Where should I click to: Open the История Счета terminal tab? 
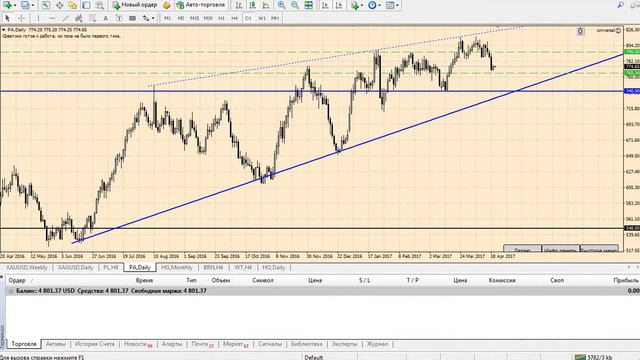coord(95,344)
